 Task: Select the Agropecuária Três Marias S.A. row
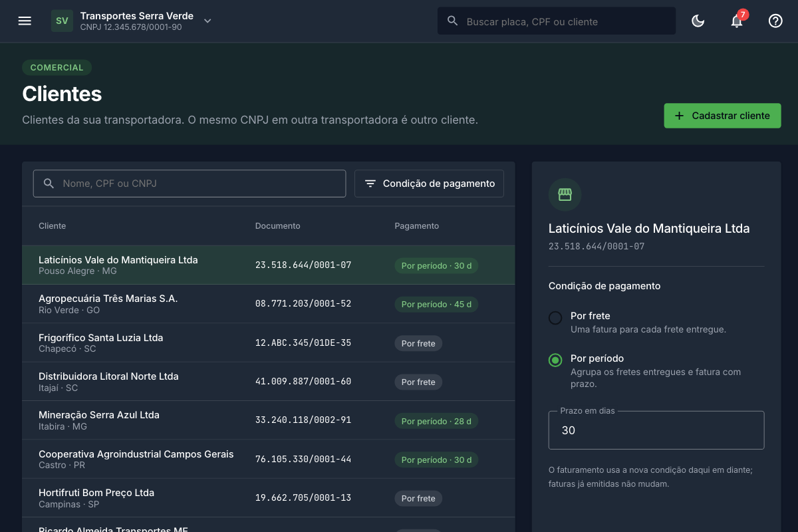click(x=268, y=304)
